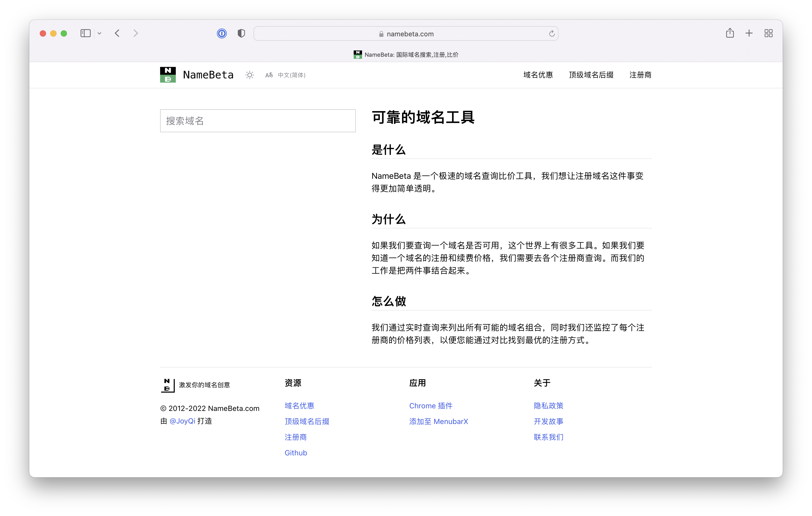
Task: Open the 1Password extension icon
Action: pyautogui.click(x=222, y=33)
